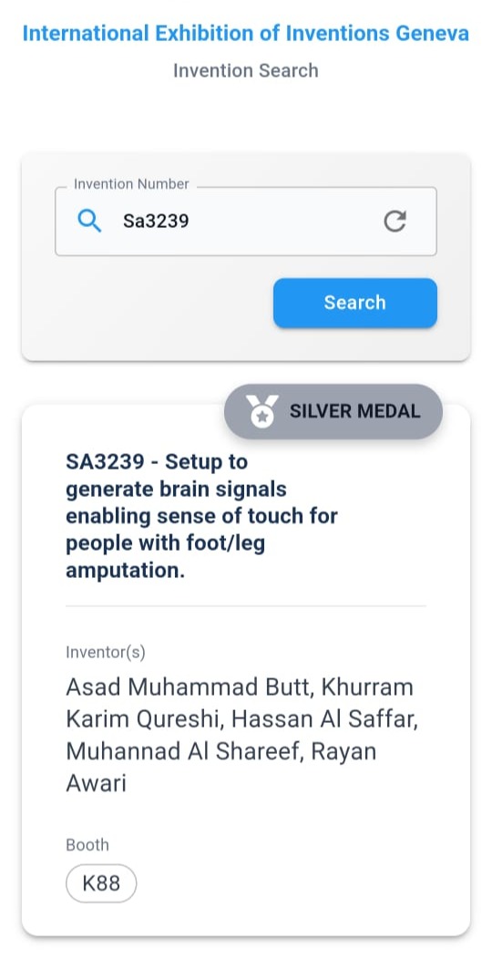Image resolution: width=492 pixels, height=980 pixels.
Task: Click the words SILVER MEDAL on the badge
Action: [x=354, y=411]
